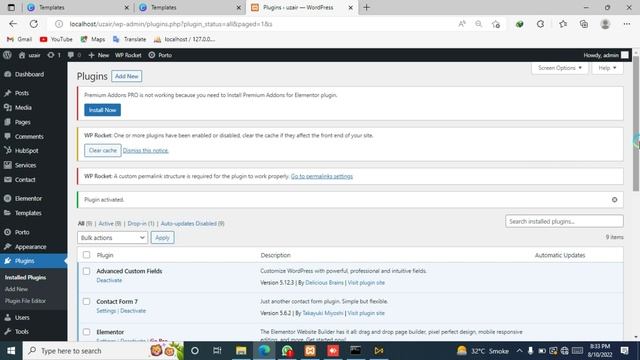Open the Howdy, admin user menu
Viewport: 640px width, 360px height.
click(606, 55)
